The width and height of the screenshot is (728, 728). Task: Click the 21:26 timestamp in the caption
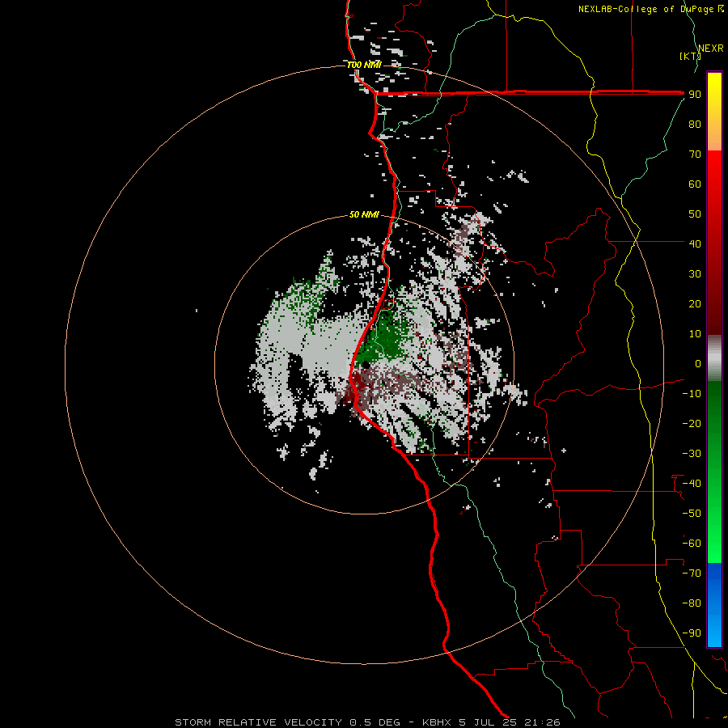(x=542, y=722)
